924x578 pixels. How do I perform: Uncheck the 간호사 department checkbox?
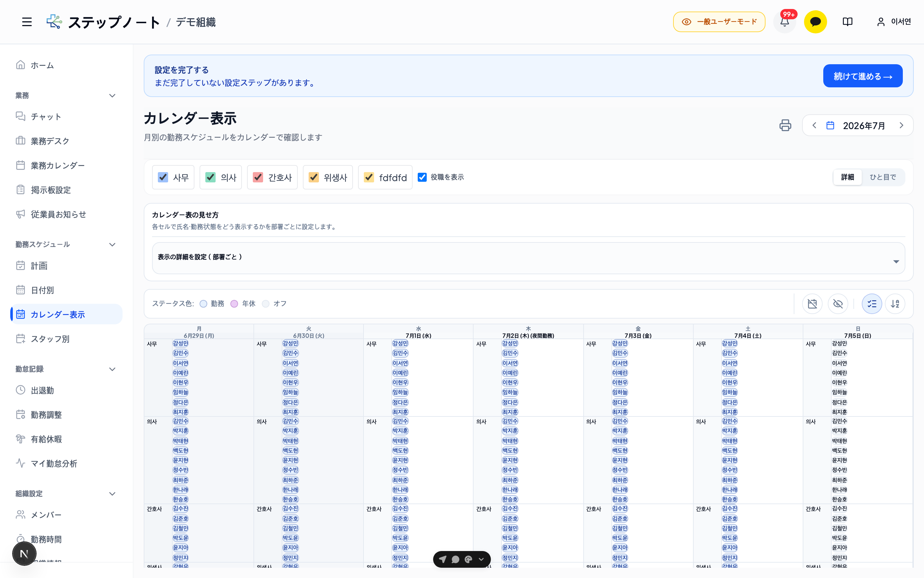coord(258,177)
